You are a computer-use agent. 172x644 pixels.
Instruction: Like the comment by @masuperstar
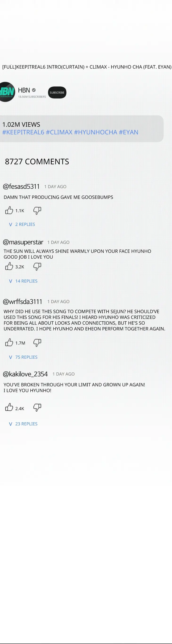click(9, 266)
